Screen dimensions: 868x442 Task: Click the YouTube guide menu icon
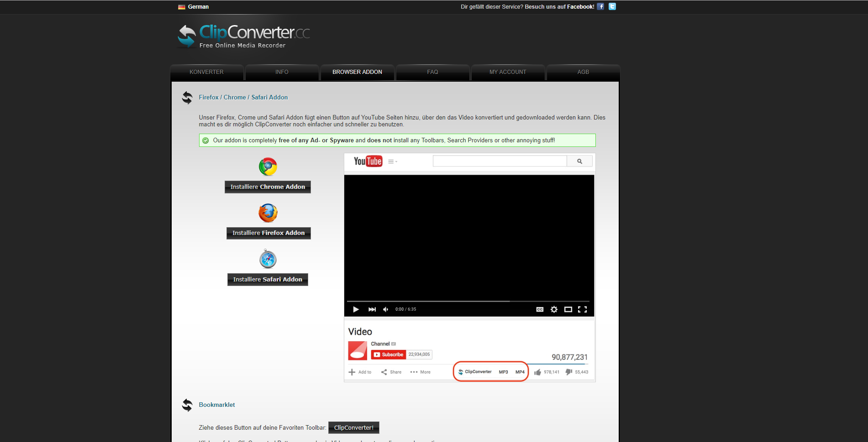tap(392, 161)
